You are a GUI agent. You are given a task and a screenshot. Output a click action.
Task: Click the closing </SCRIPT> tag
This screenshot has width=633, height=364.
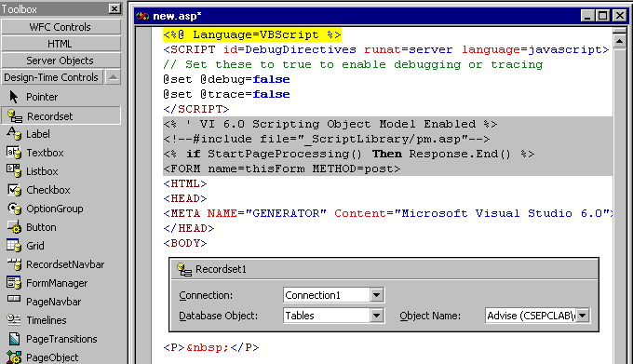(x=196, y=109)
